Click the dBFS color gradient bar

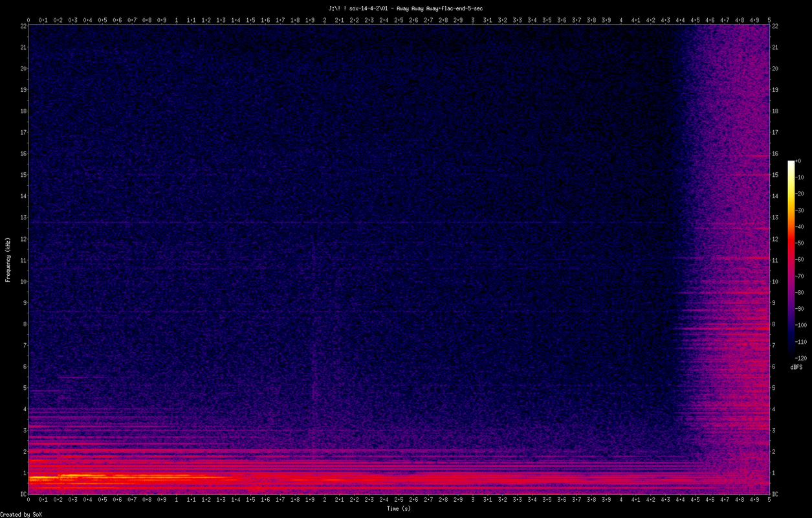[791, 259]
